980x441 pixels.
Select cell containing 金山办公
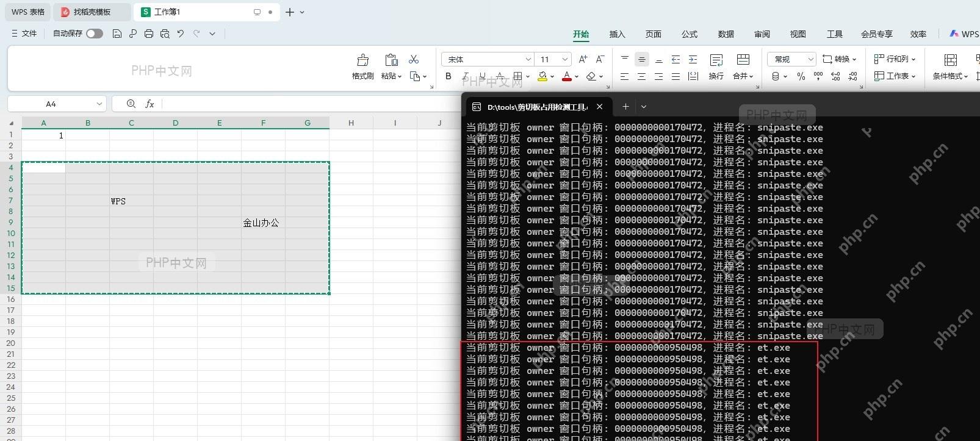tap(263, 223)
